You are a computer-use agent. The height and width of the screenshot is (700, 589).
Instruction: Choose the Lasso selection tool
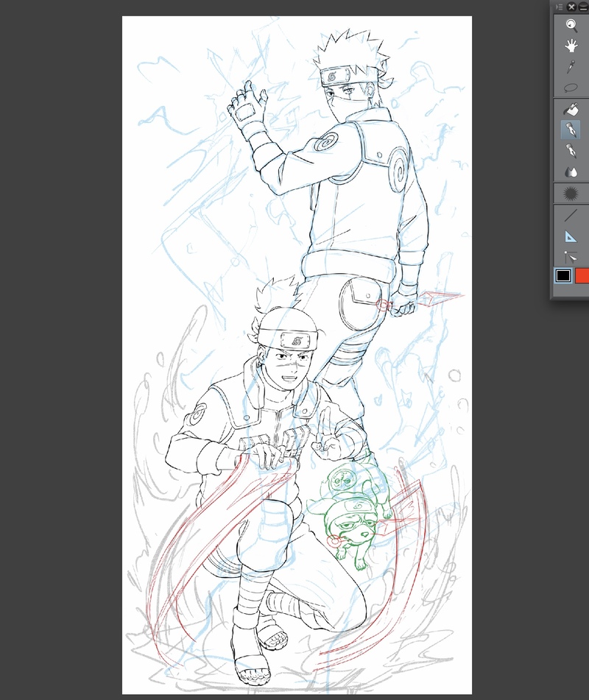click(571, 88)
